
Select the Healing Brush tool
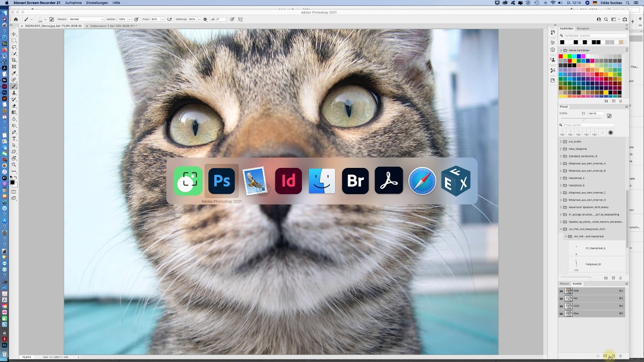14,79
